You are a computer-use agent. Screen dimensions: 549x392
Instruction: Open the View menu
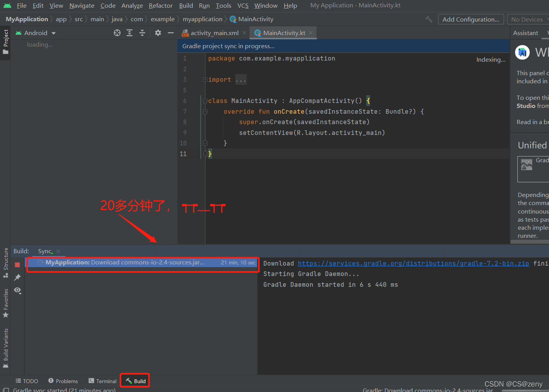[x=56, y=5]
